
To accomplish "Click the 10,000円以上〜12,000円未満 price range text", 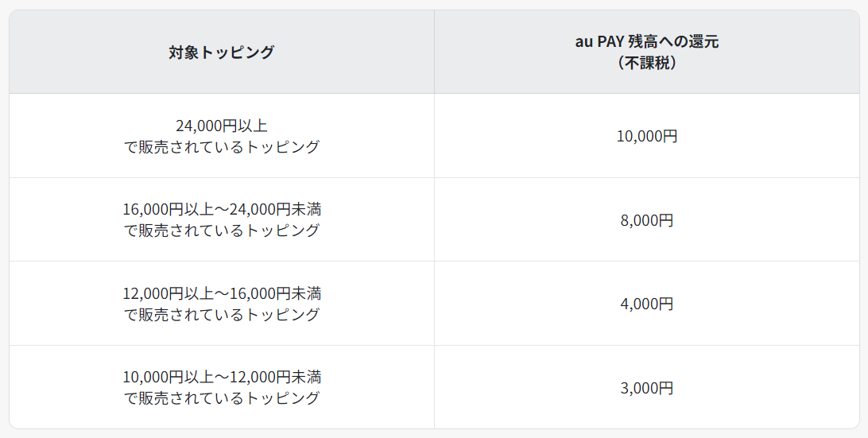I will click(x=222, y=377).
